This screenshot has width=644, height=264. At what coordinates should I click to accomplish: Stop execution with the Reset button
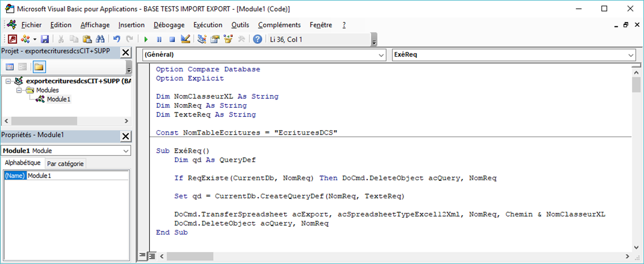[172, 39]
